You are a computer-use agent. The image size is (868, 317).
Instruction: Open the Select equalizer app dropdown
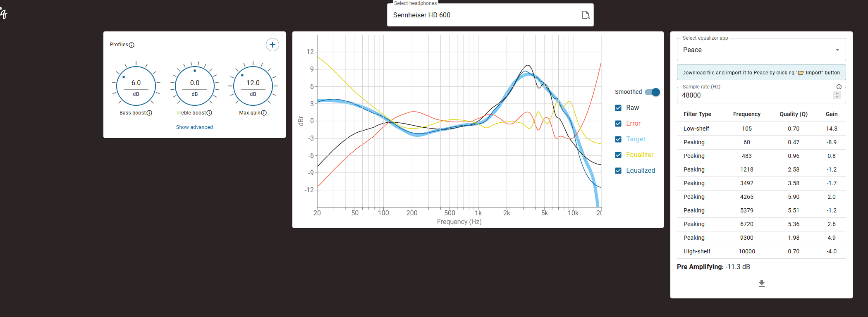point(761,50)
